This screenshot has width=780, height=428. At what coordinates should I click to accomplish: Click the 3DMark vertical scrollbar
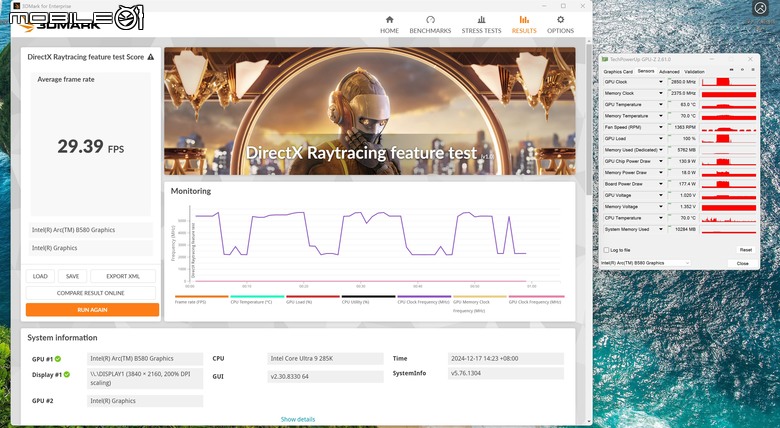[x=589, y=119]
